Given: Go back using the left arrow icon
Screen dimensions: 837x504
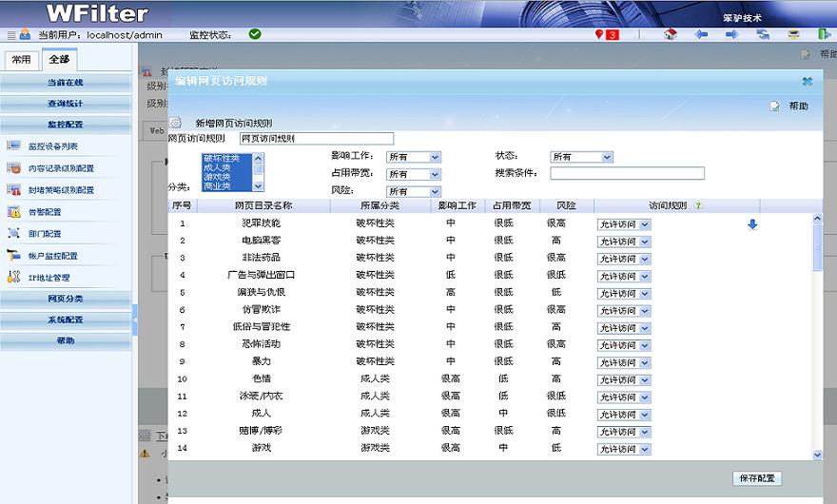Looking at the screenshot, I should click(x=701, y=34).
